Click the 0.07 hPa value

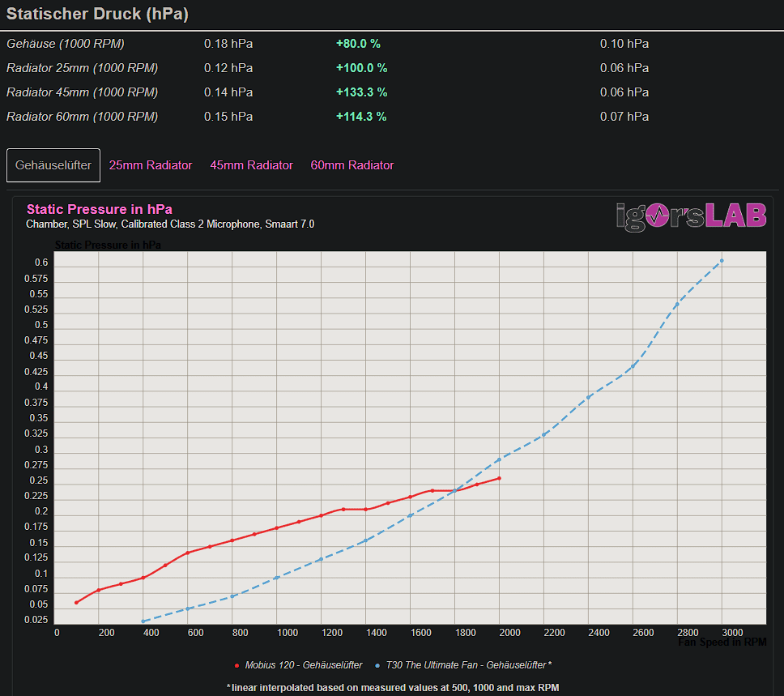(624, 117)
